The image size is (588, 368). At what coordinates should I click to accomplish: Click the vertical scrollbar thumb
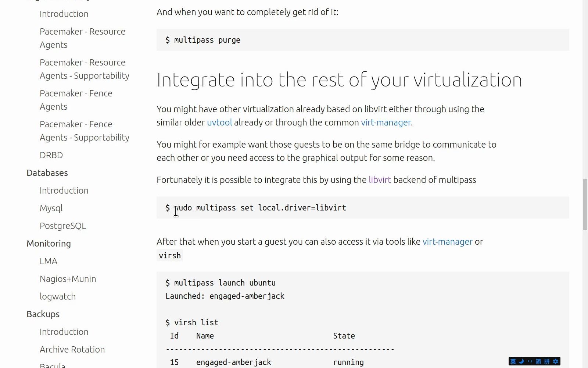click(585, 204)
